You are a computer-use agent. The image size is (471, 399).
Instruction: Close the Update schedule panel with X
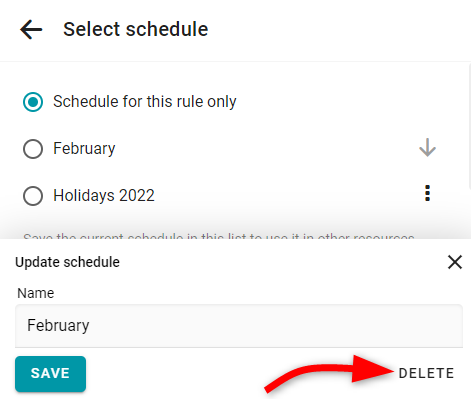(x=455, y=262)
